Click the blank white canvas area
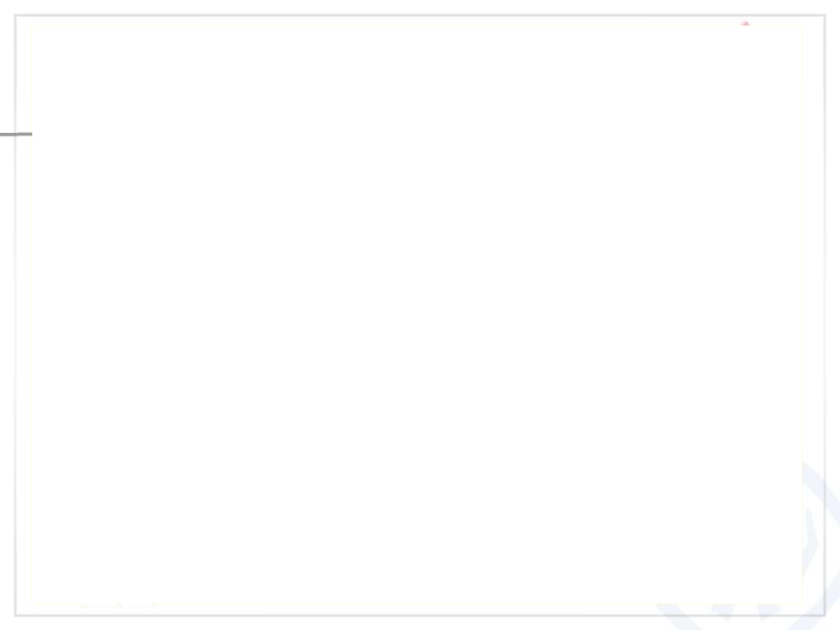This screenshot has width=840, height=630. point(417,314)
